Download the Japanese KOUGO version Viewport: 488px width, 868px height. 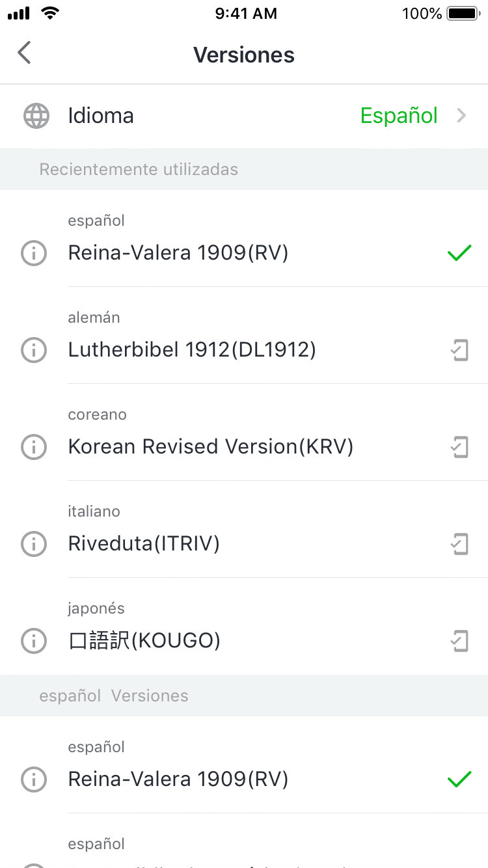[x=459, y=641]
